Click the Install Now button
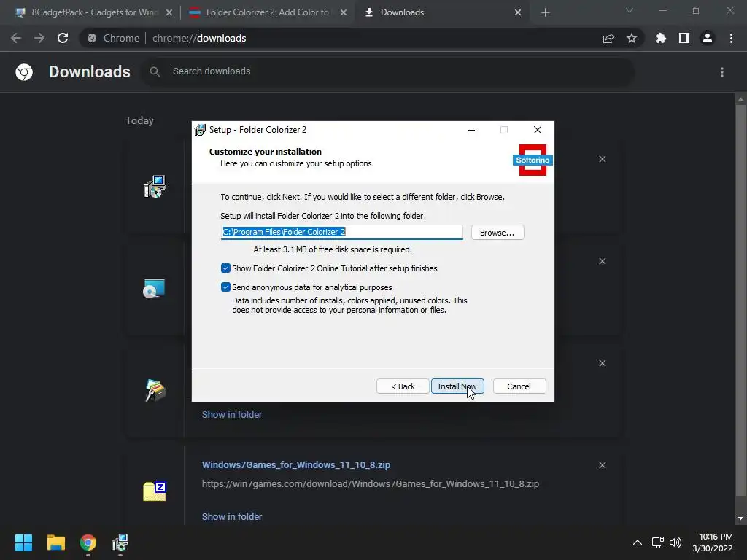This screenshot has height=560, width=747. coord(457,386)
